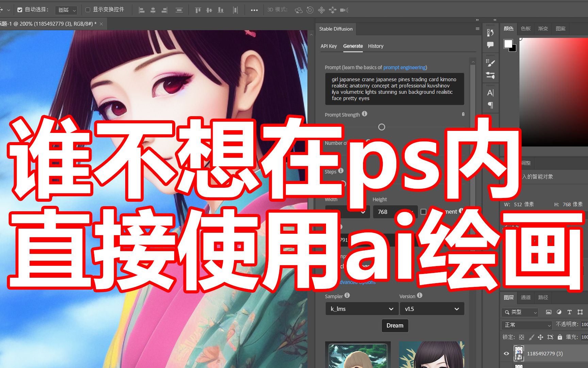Switch to 色板 swatches tab

(526, 29)
